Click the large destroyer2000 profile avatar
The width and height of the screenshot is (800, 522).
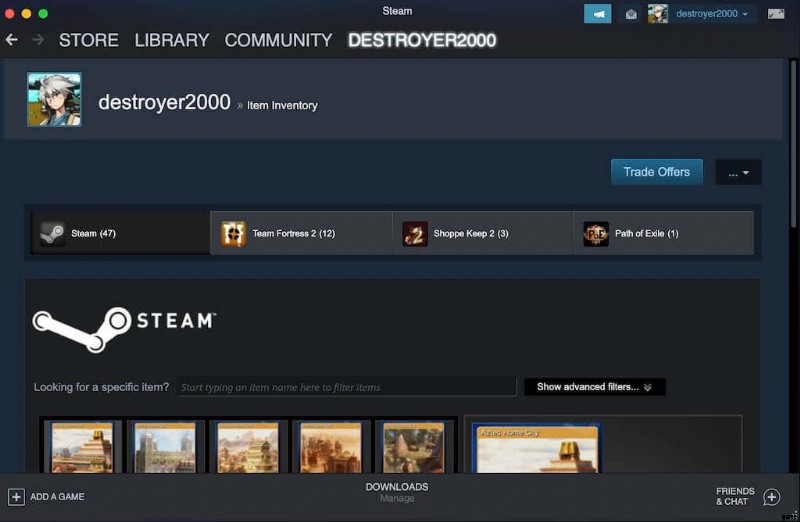(54, 99)
